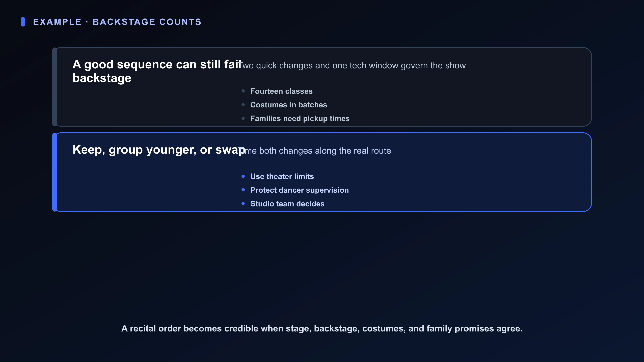Viewport: 644px width, 362px height.
Task: Click the grey accent bar of first card
Action: [55, 87]
